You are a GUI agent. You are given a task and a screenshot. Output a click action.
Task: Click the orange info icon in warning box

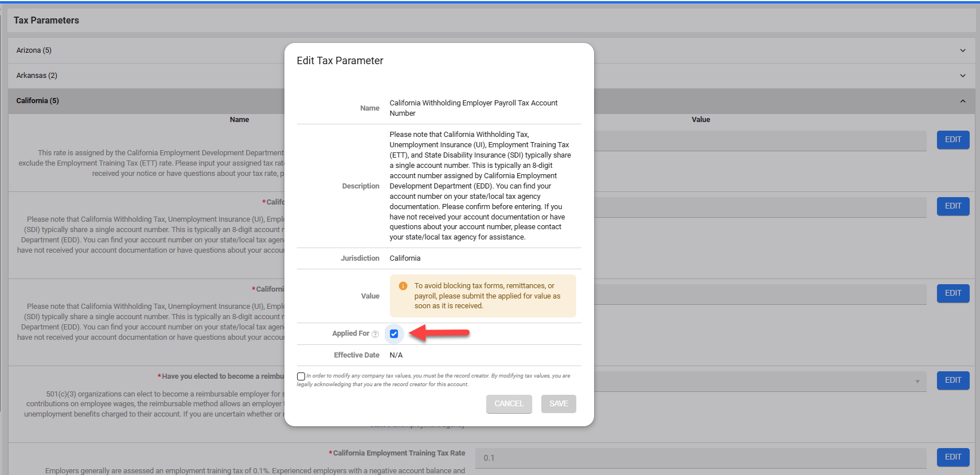(x=403, y=286)
